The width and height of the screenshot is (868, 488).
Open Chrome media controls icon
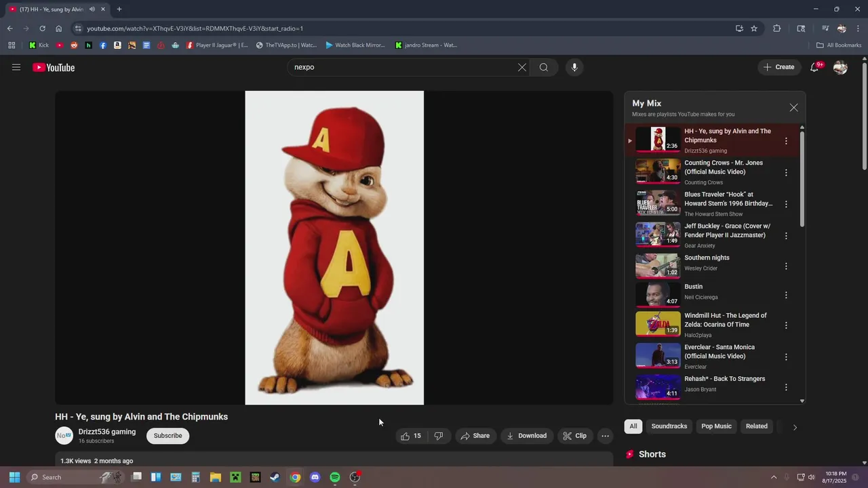825,28
